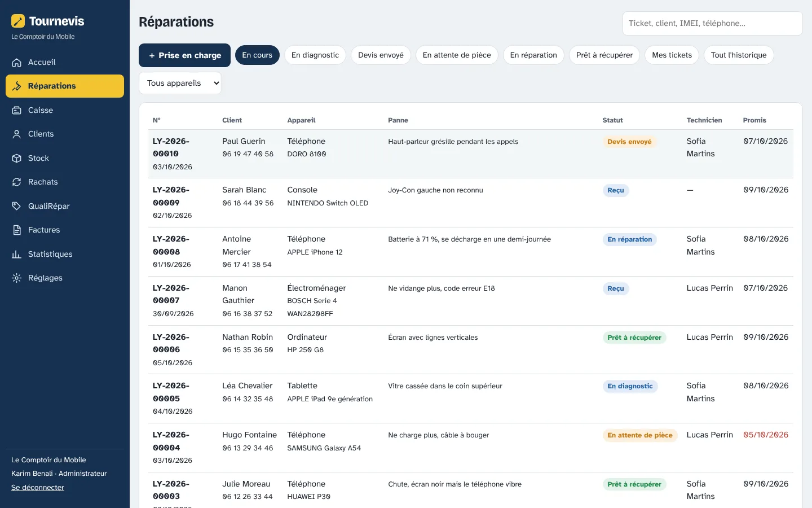The image size is (812, 508).
Task: Filter by Devis envoyé
Action: (x=381, y=55)
